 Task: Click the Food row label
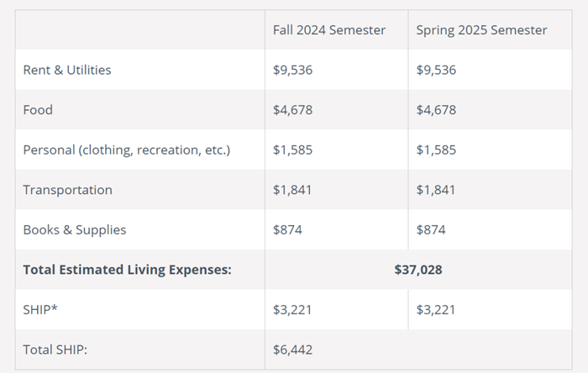click(x=38, y=110)
